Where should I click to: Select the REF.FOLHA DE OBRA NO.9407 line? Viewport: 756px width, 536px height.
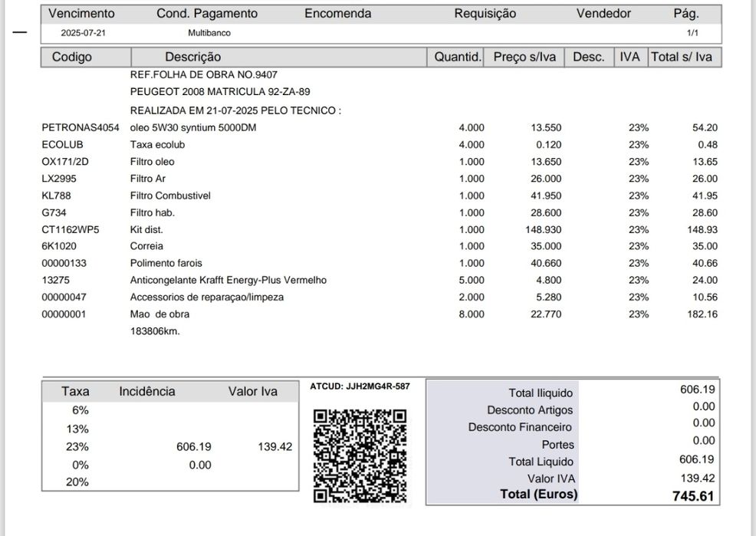tap(203, 74)
